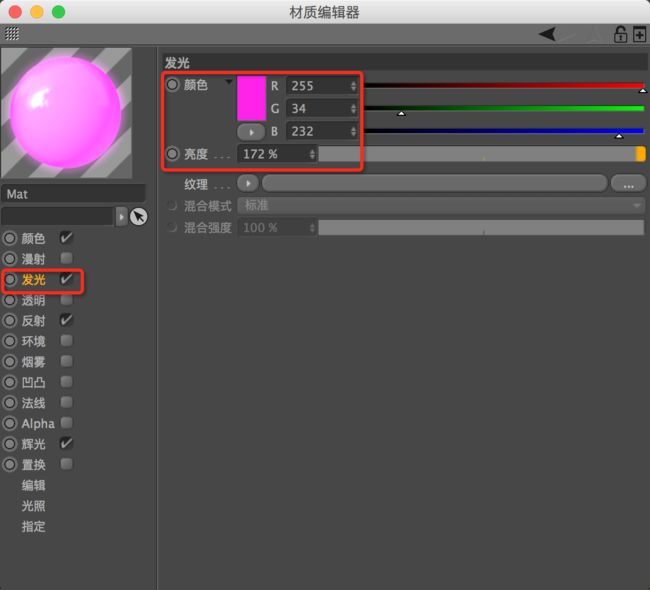Disable the 颜色 channel checkbox
Viewport: 650px width, 590px height.
click(66, 238)
